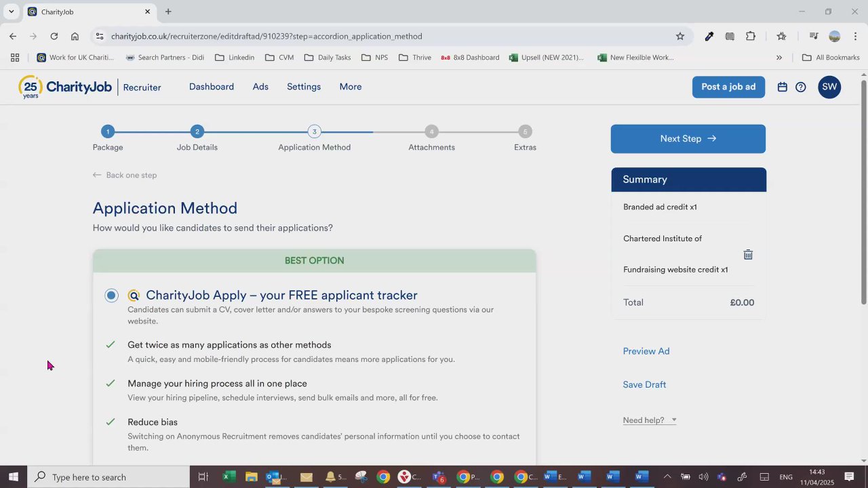This screenshot has height=488, width=868.
Task: Open the eyedropper color picker extension
Action: pos(709,37)
